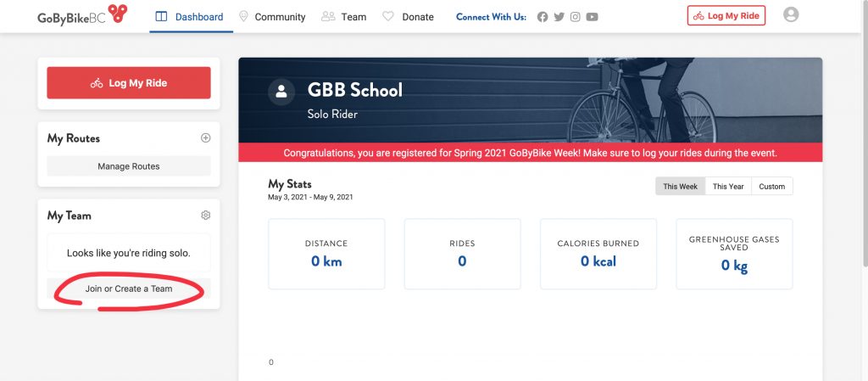The width and height of the screenshot is (868, 381).
Task: Click the red Log My Ride sidebar button
Action: [x=129, y=83]
